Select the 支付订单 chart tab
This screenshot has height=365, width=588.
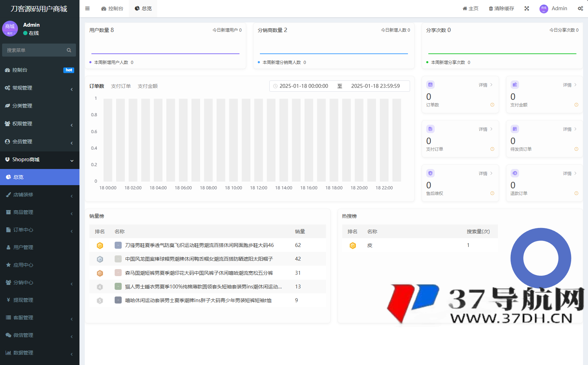[x=121, y=86]
